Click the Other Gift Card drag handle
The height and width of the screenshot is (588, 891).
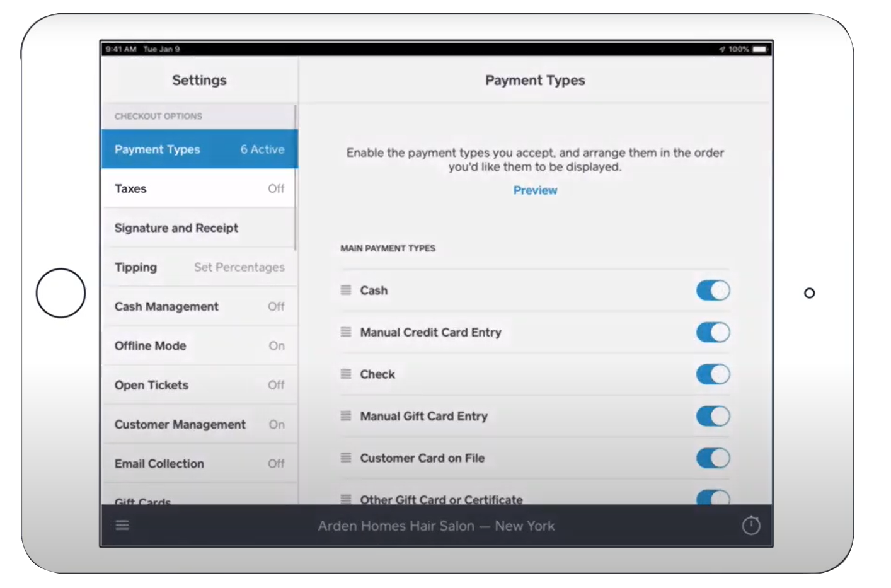[x=345, y=499]
